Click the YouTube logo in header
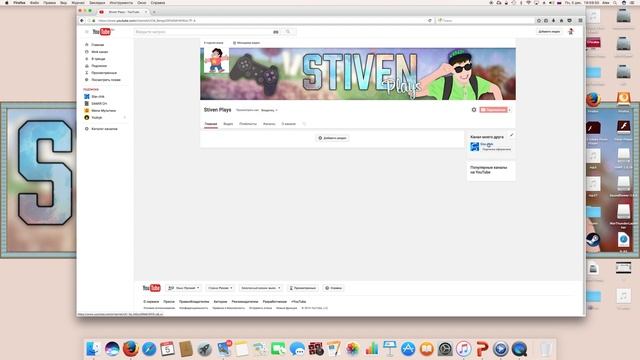Image resolution: width=640 pixels, height=360 pixels. [102, 32]
